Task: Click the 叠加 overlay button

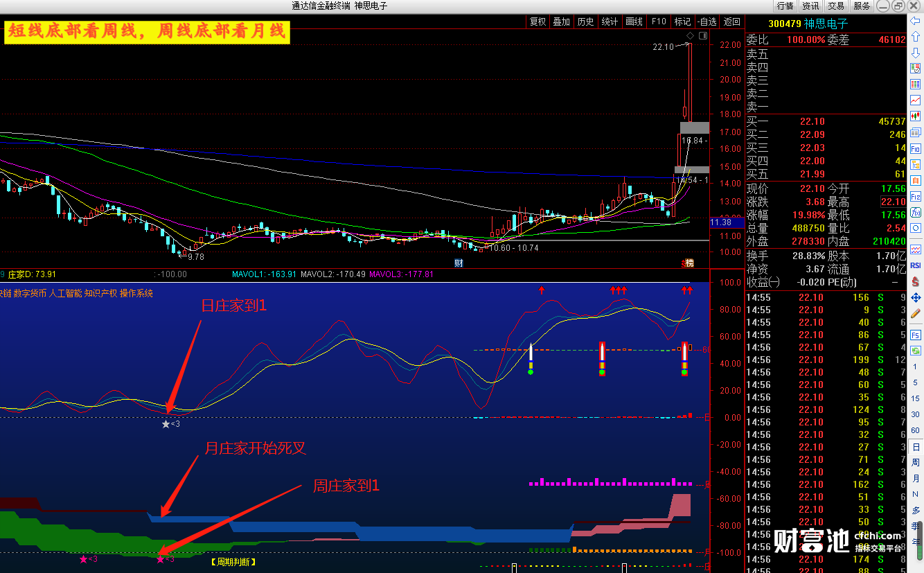Action: (x=562, y=21)
